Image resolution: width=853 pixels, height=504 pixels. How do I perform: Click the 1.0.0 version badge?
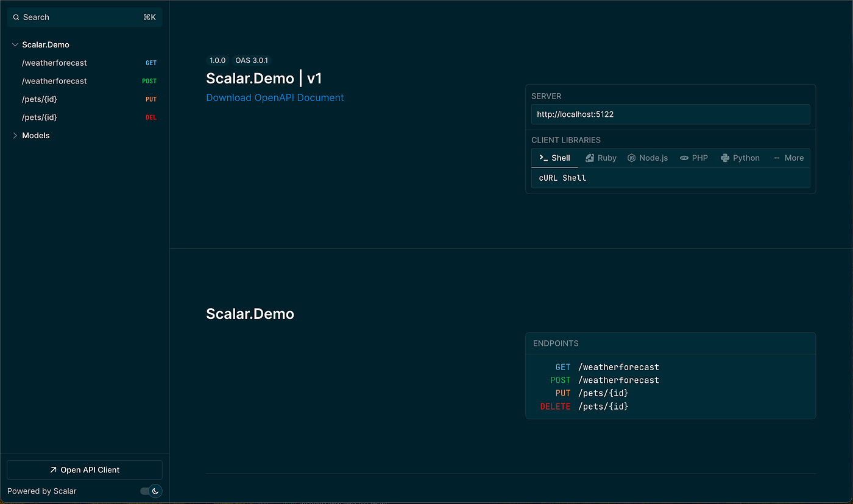pos(218,60)
